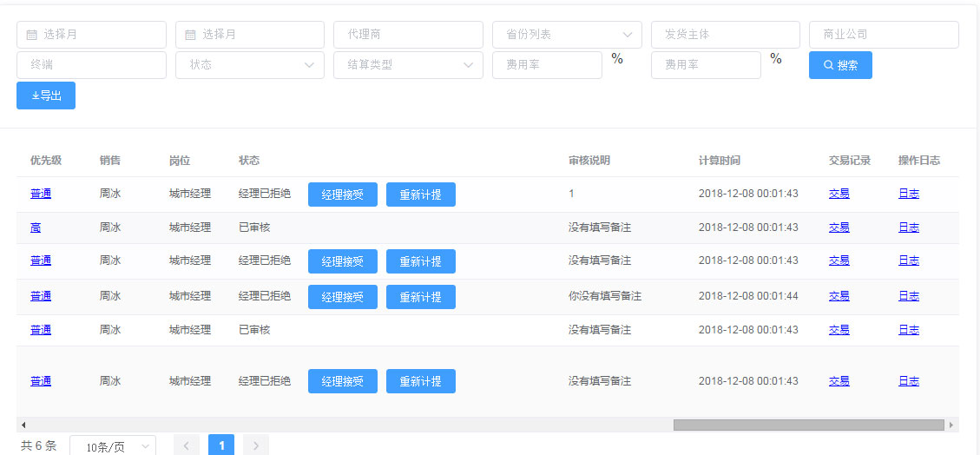Open the 结算类型 settlement type dropdown
Viewport: 980px width, 455px height.
[x=408, y=65]
